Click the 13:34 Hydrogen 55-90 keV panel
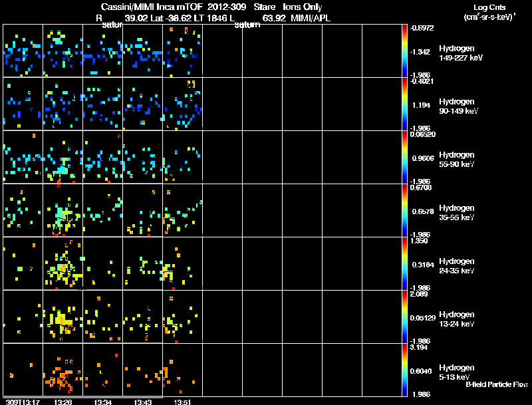Image resolution: width=532 pixels, height=405 pixels. pos(102,157)
